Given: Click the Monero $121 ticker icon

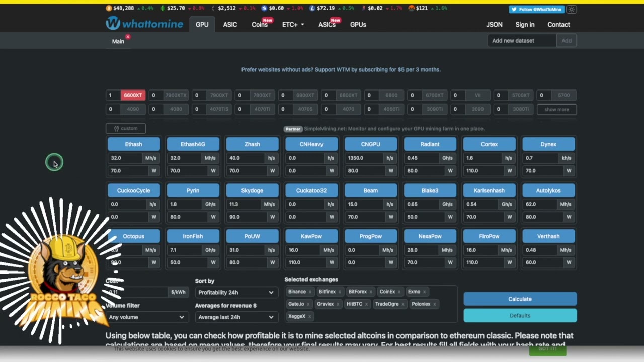Looking at the screenshot, I should tap(411, 8).
